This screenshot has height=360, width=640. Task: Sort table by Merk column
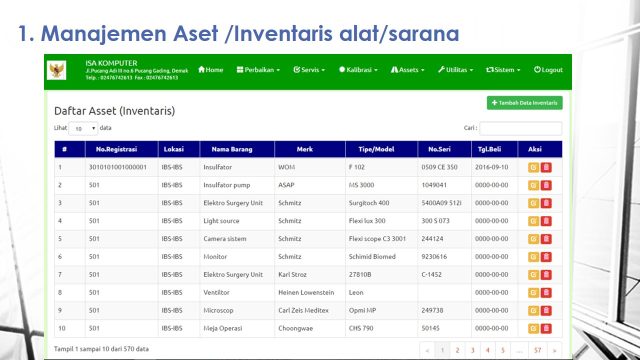(310, 149)
